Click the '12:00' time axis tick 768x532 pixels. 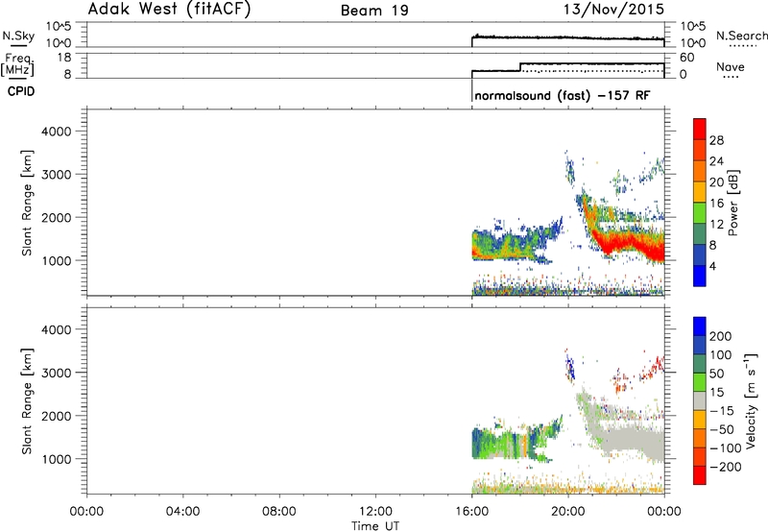coord(375,512)
